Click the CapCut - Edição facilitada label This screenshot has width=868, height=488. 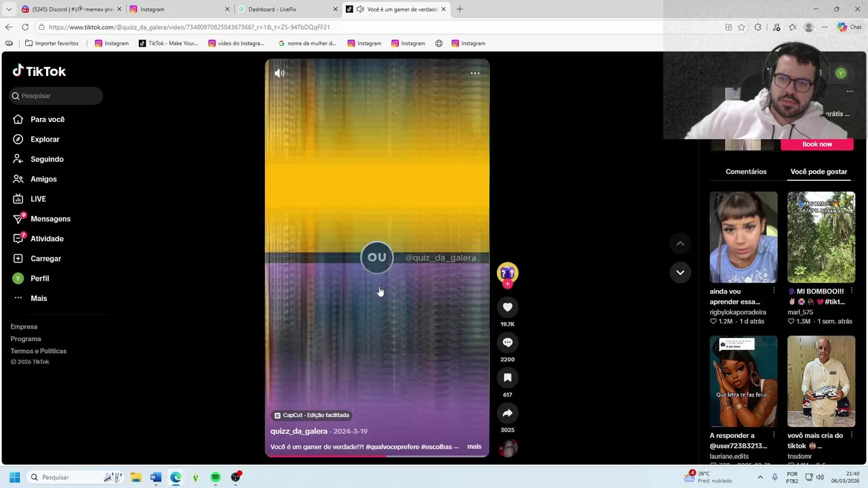tap(312, 415)
